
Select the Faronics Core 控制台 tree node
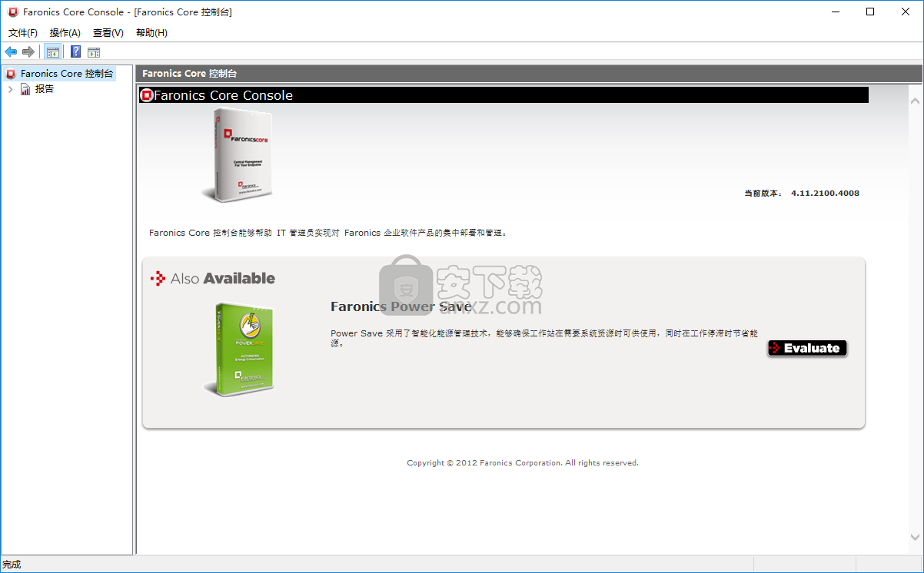pyautogui.click(x=67, y=74)
